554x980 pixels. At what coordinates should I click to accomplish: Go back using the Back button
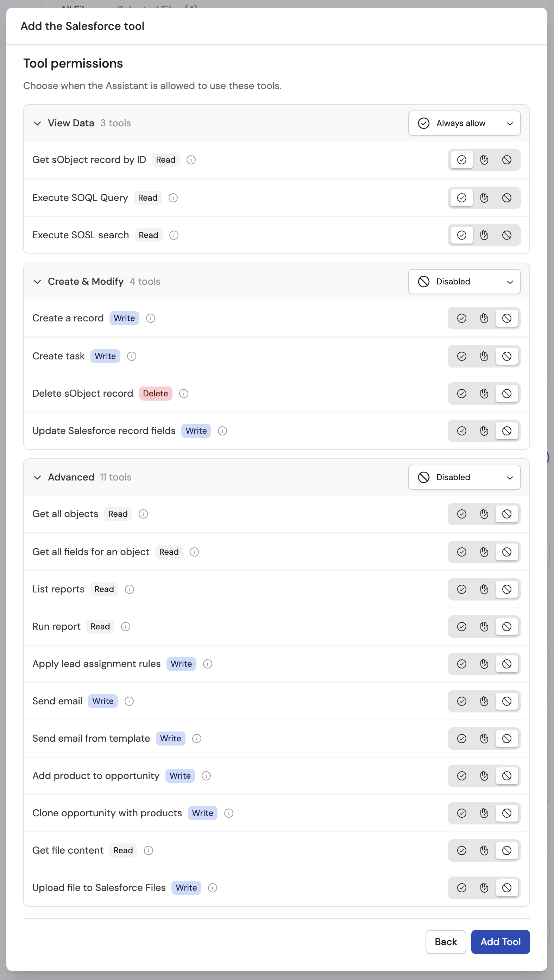click(x=446, y=942)
